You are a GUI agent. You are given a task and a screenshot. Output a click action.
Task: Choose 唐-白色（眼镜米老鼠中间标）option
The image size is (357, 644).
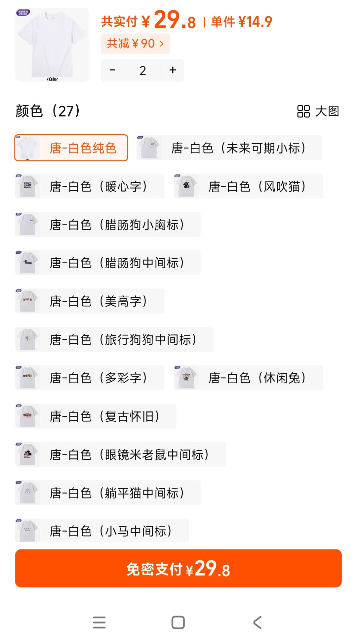pos(121,454)
